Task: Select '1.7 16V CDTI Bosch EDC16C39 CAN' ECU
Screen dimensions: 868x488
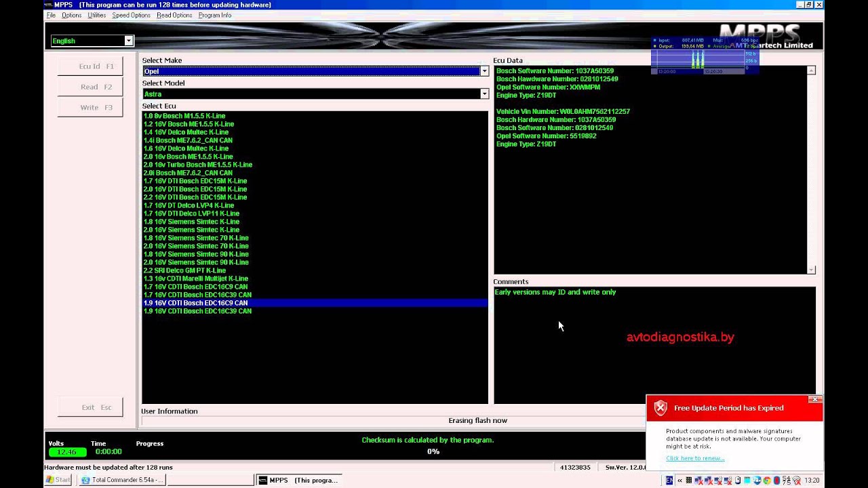Action: (x=197, y=295)
